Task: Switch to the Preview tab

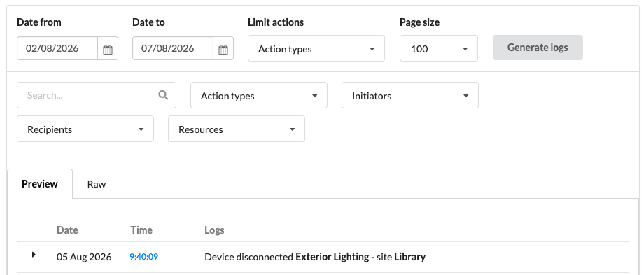Action: [x=40, y=184]
